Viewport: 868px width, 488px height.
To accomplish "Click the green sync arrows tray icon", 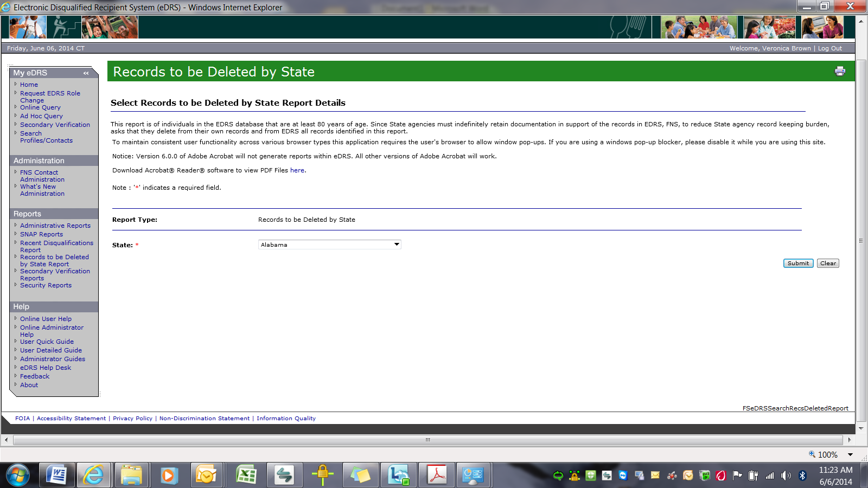I will (x=558, y=476).
